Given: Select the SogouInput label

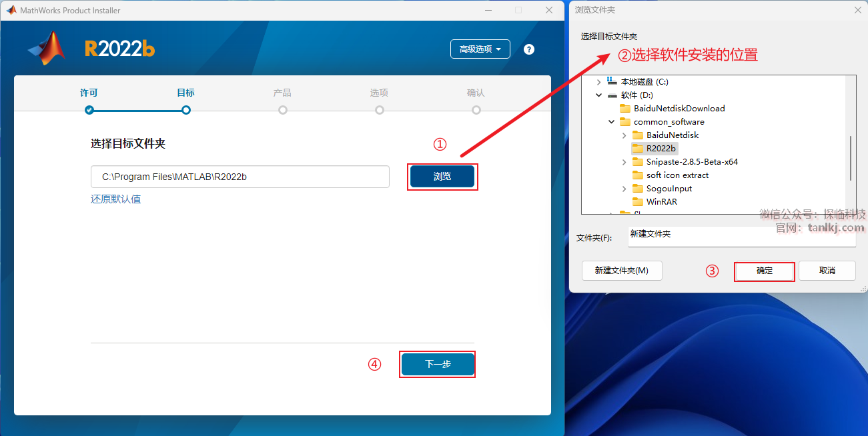Looking at the screenshot, I should point(669,189).
